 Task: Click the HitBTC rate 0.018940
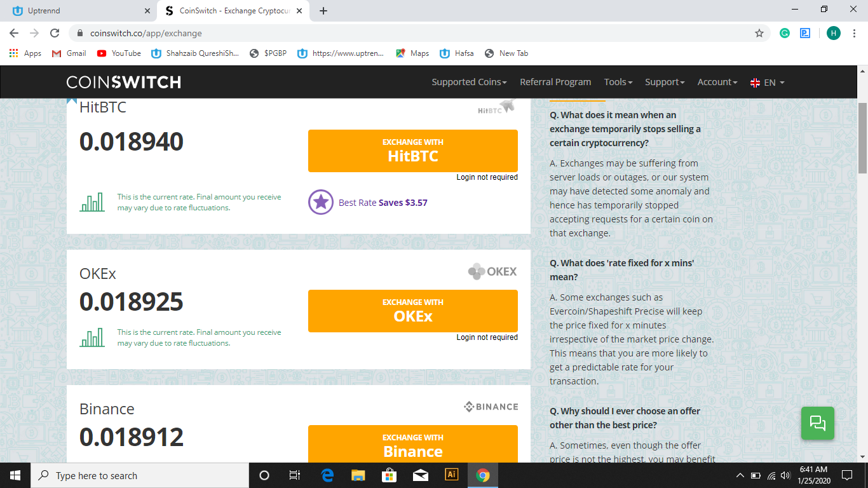(132, 142)
